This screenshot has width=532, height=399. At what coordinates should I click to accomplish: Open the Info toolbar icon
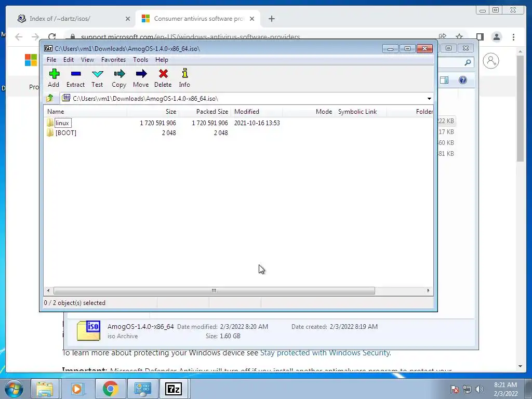184,73
